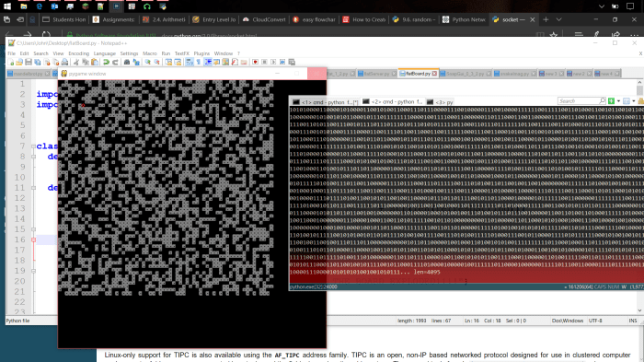Click the browser favorites star icon
Screen dimensions: 644x362
tap(554, 35)
